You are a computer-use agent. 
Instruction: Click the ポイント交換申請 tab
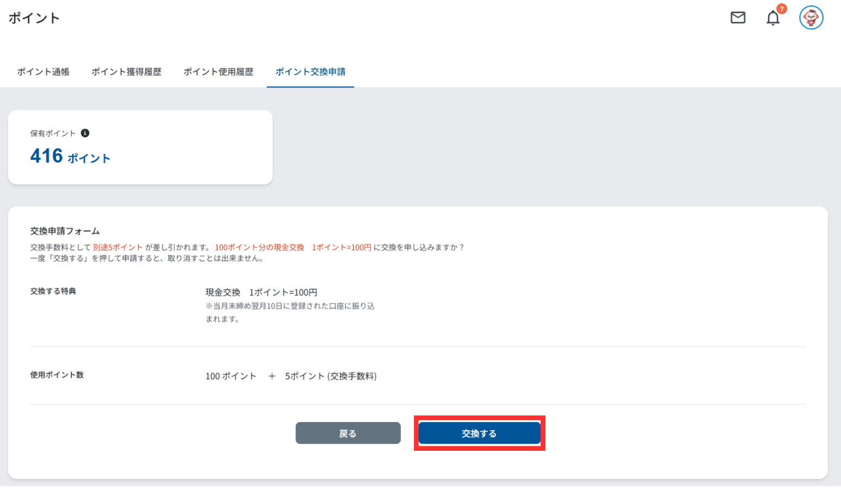(x=310, y=72)
